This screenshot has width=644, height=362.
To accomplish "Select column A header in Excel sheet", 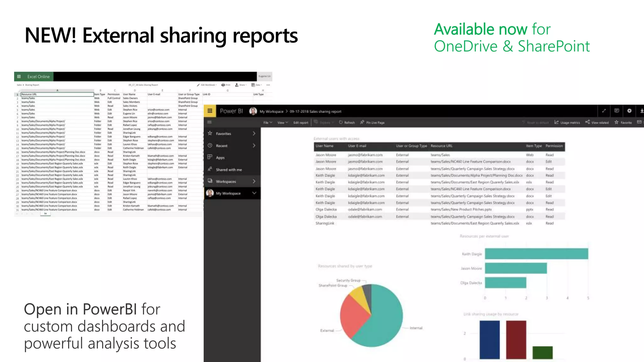I will click(x=57, y=90).
